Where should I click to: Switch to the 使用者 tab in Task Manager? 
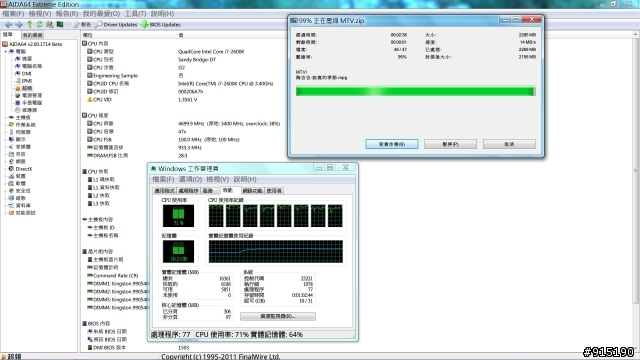point(274,191)
